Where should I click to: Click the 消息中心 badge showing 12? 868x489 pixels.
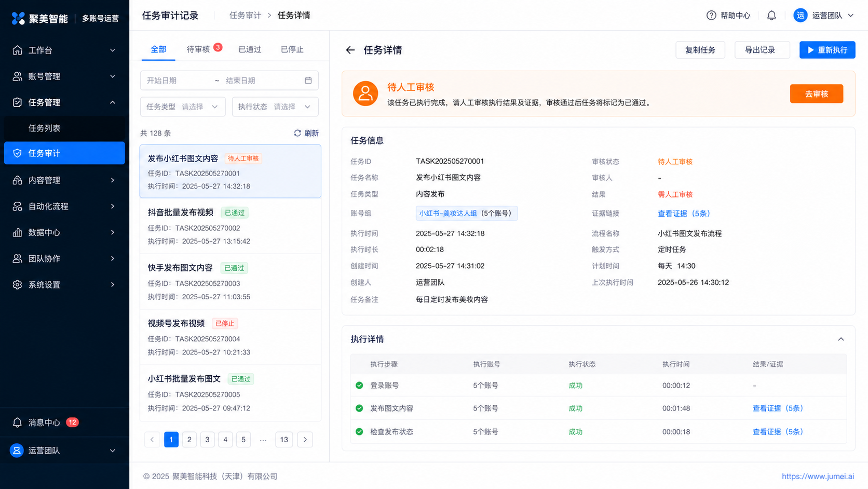point(72,422)
